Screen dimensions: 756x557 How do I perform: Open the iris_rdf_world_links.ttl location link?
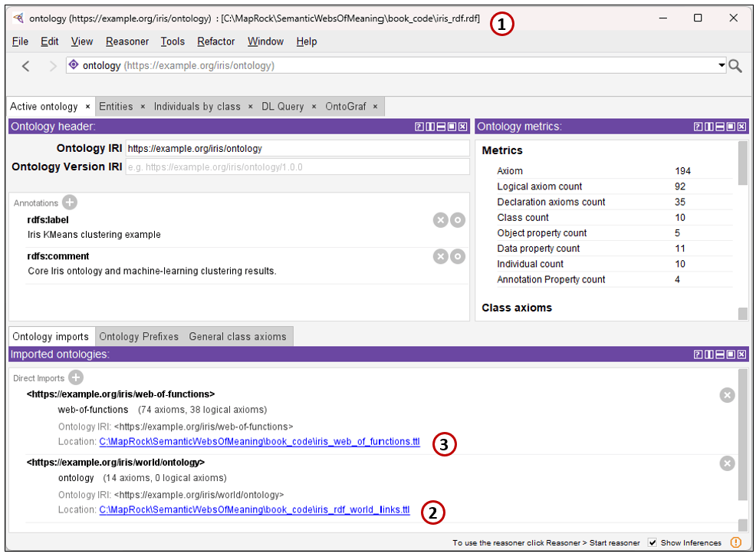pos(255,509)
